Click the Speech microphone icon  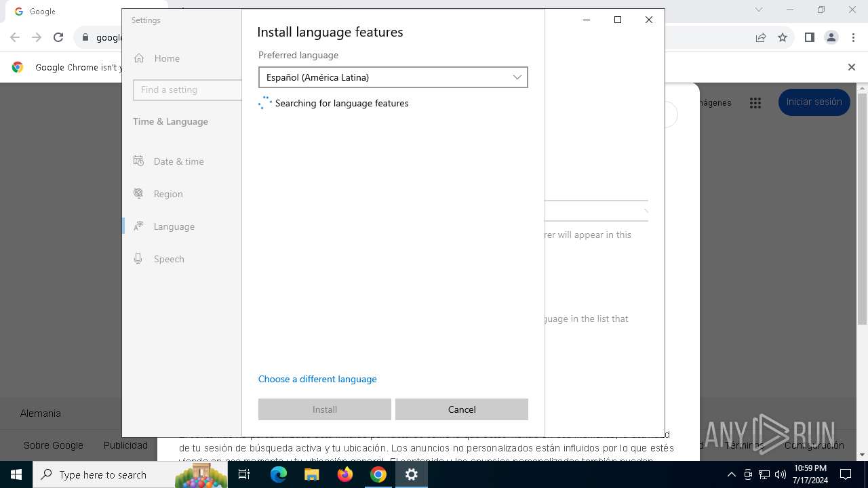138,258
